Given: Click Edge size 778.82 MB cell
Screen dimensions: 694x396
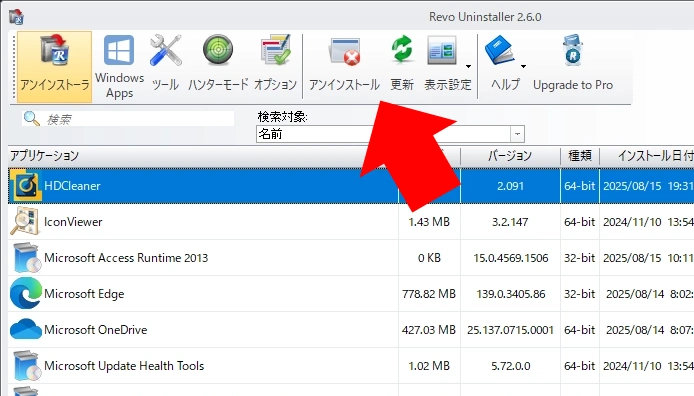Looking at the screenshot, I should tap(429, 294).
